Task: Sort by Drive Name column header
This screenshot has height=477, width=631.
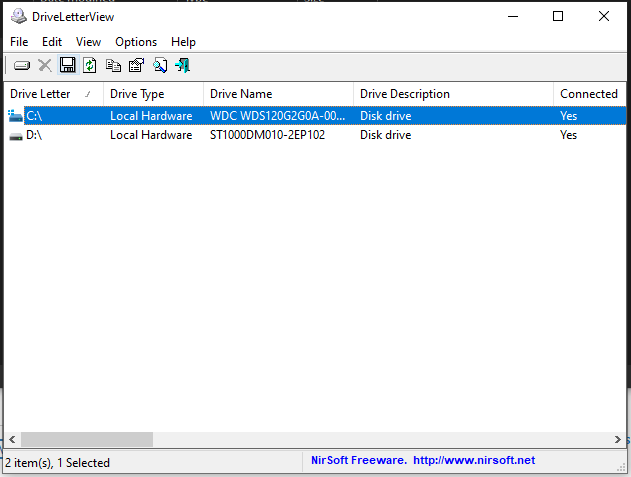Action: 278,94
